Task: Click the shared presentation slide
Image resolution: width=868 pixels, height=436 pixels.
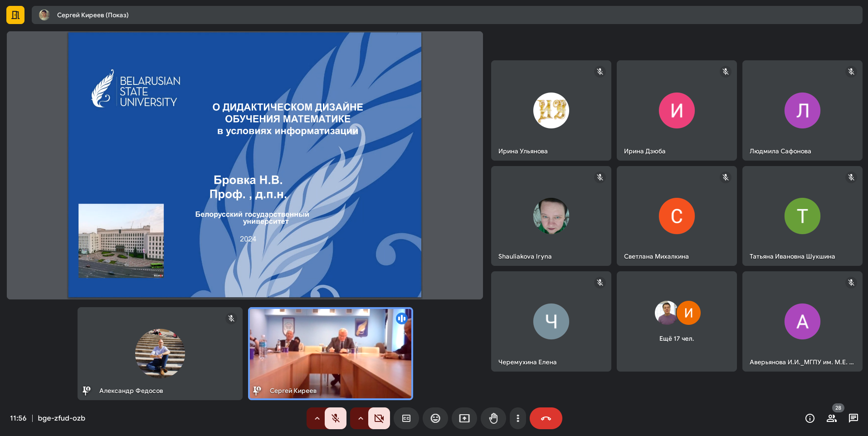Action: tap(244, 165)
